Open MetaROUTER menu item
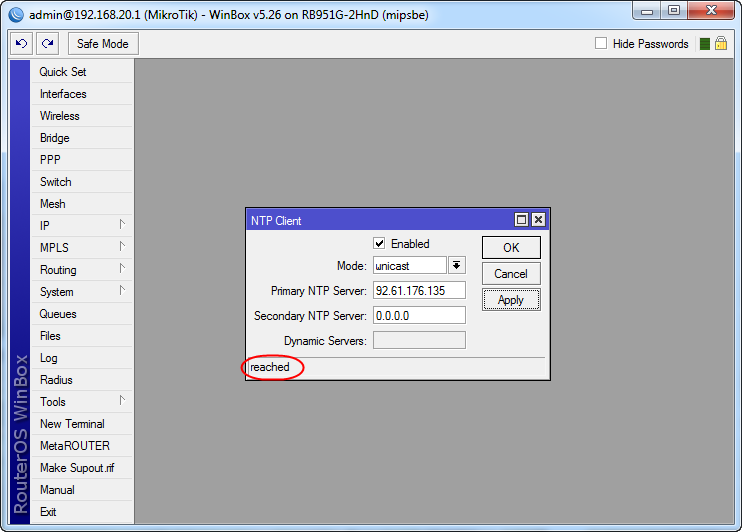742x532 pixels. [x=81, y=446]
